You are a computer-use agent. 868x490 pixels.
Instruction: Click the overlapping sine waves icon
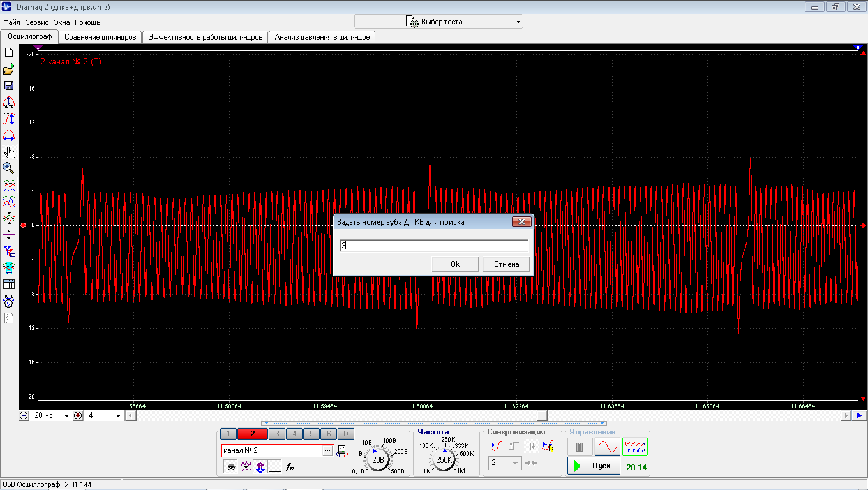(9, 202)
